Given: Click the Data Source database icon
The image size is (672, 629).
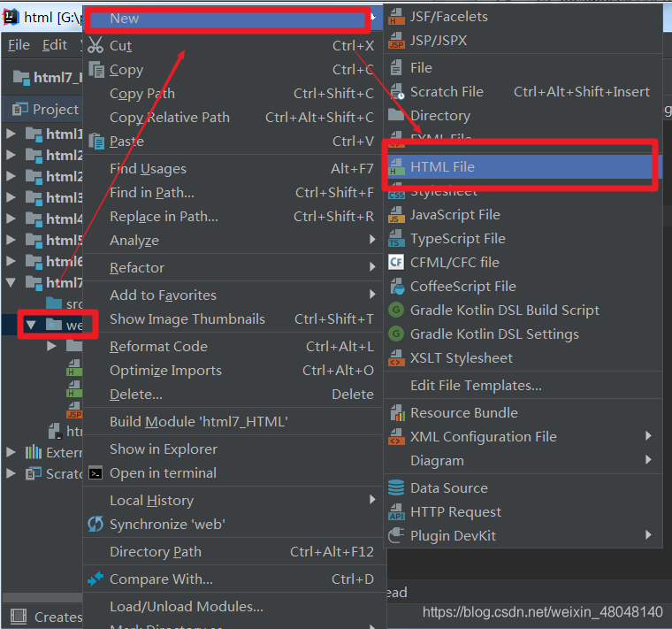Looking at the screenshot, I should tap(396, 488).
